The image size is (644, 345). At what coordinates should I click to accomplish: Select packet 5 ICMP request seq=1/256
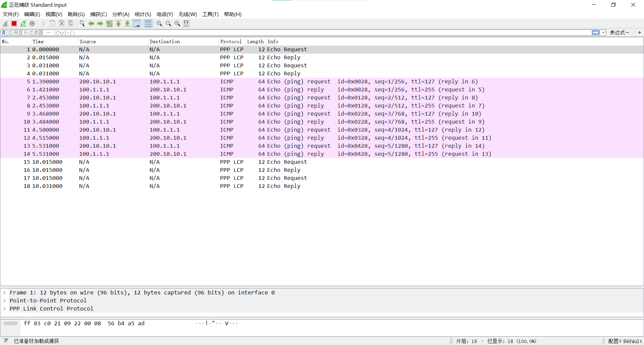pos(322,82)
